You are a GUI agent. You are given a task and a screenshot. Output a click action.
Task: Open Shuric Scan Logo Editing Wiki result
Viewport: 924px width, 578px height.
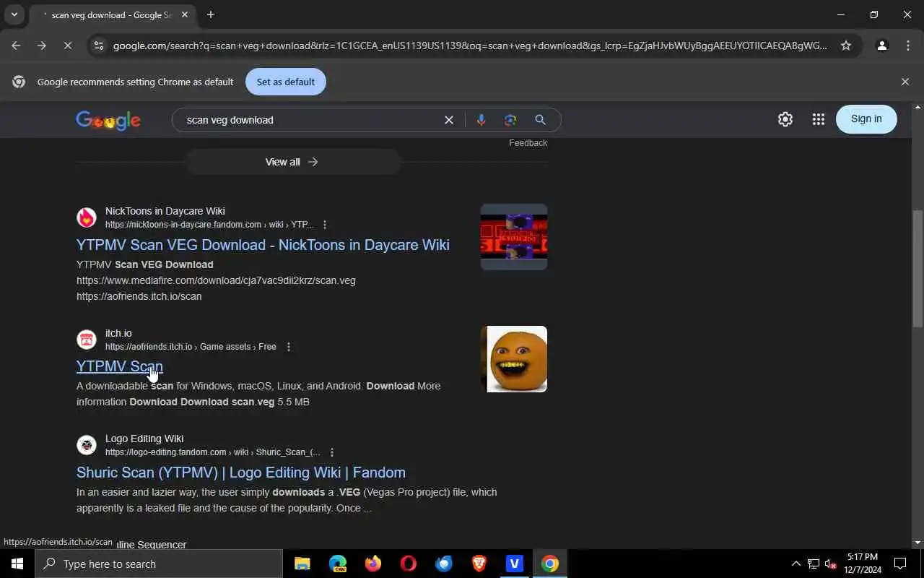[x=241, y=473]
